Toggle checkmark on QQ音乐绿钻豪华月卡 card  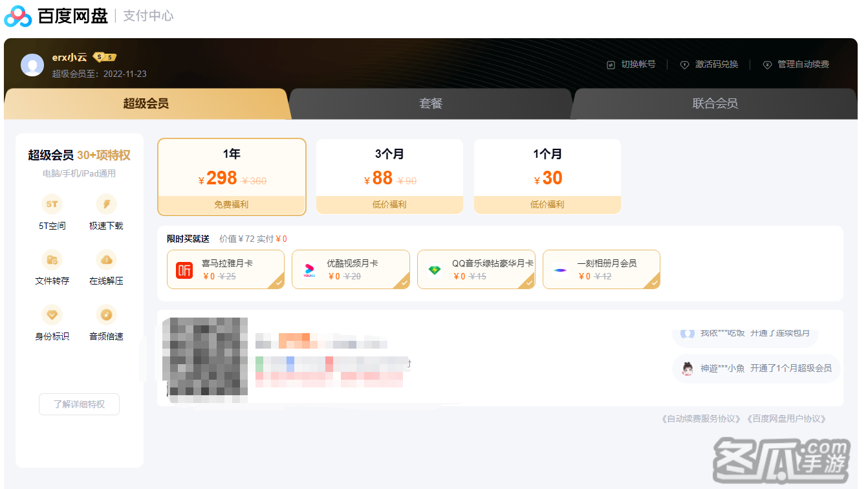pos(528,282)
